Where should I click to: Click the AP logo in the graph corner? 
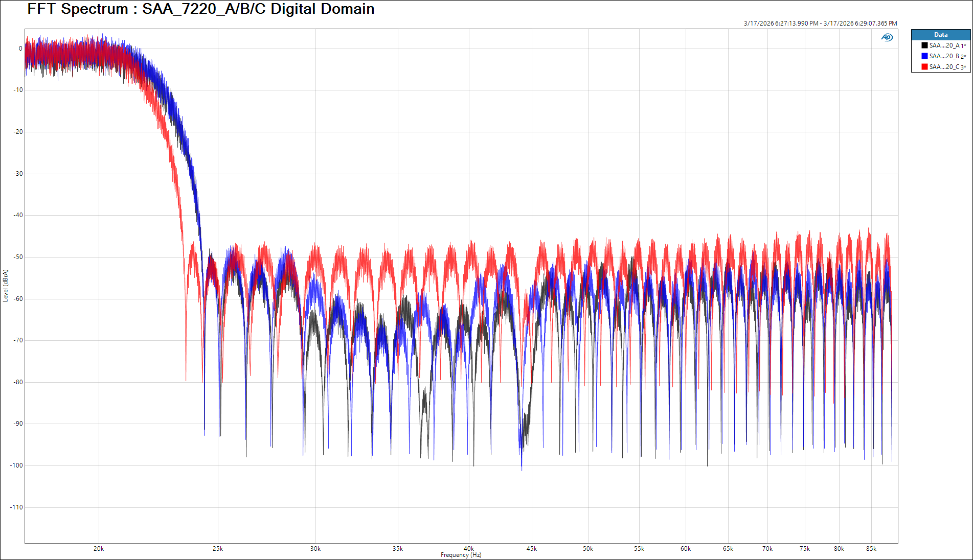887,37
